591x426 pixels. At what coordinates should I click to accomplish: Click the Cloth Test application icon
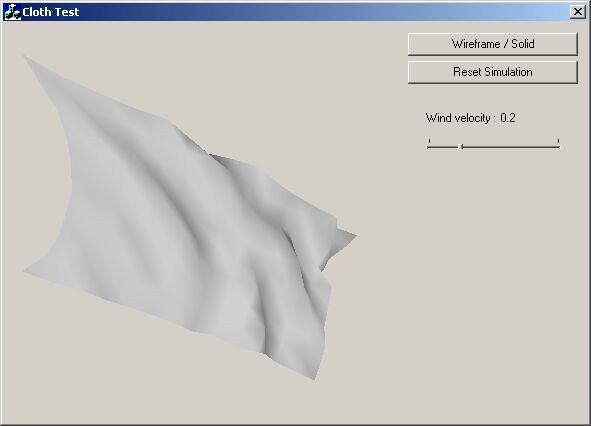point(12,12)
